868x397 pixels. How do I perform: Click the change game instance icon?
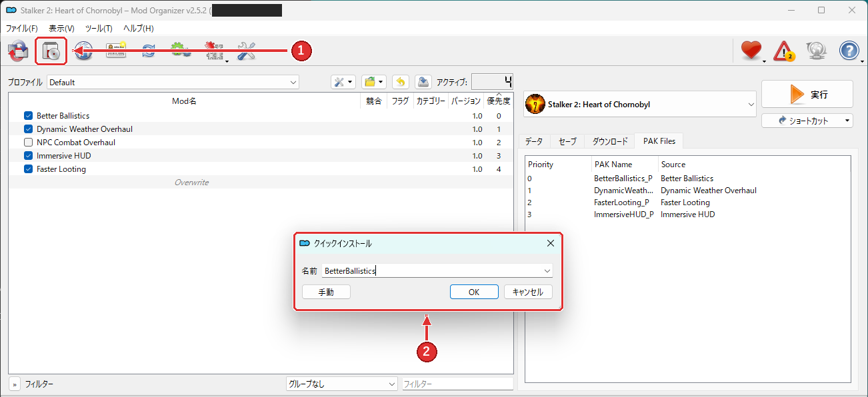18,51
